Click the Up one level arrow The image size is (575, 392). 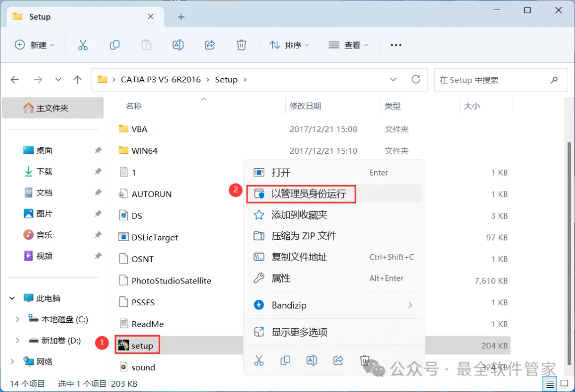(x=77, y=79)
